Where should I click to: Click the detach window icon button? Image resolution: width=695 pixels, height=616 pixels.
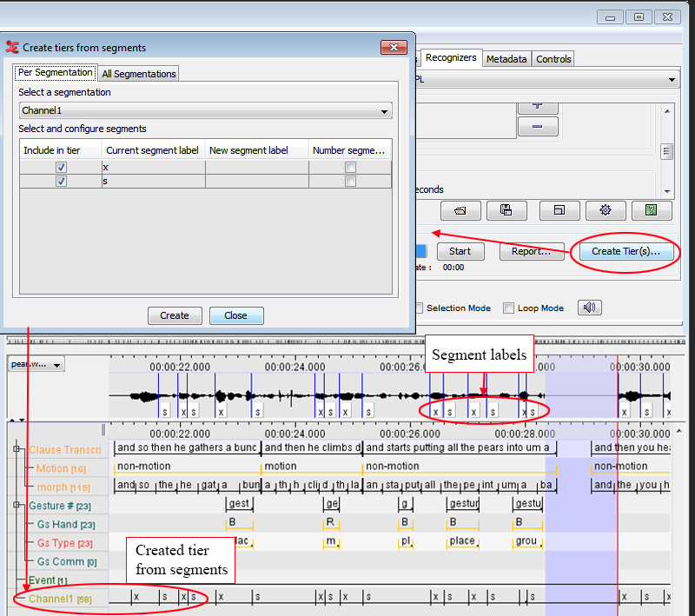559,210
